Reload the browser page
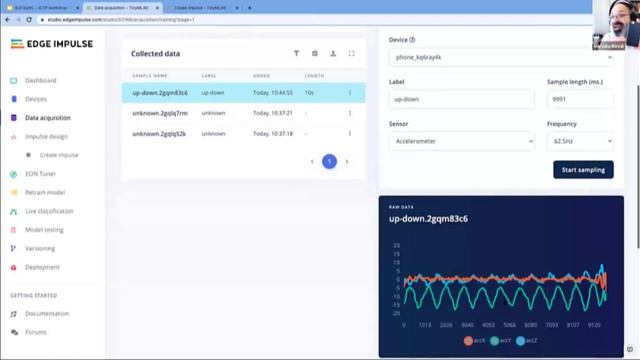640x360 pixels. pos(29,20)
